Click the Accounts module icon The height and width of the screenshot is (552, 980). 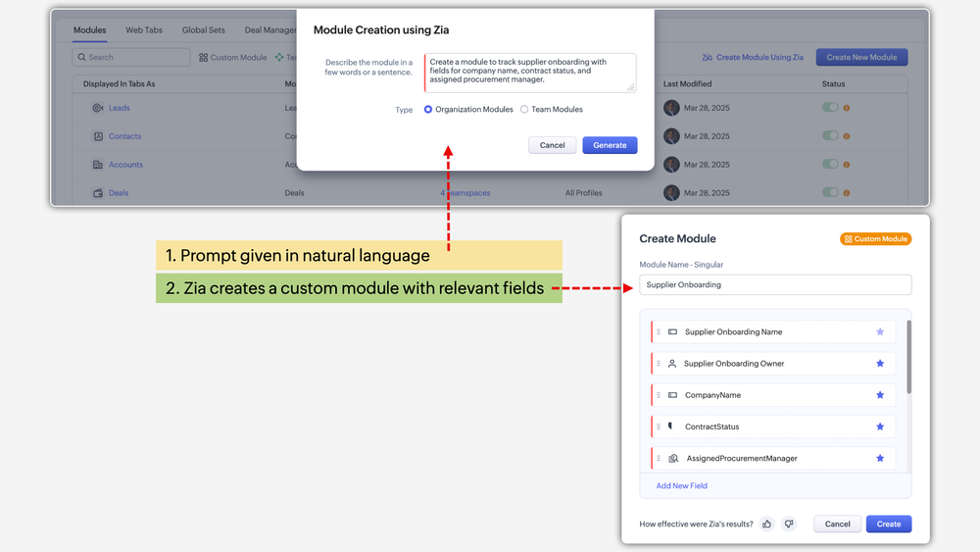97,165
